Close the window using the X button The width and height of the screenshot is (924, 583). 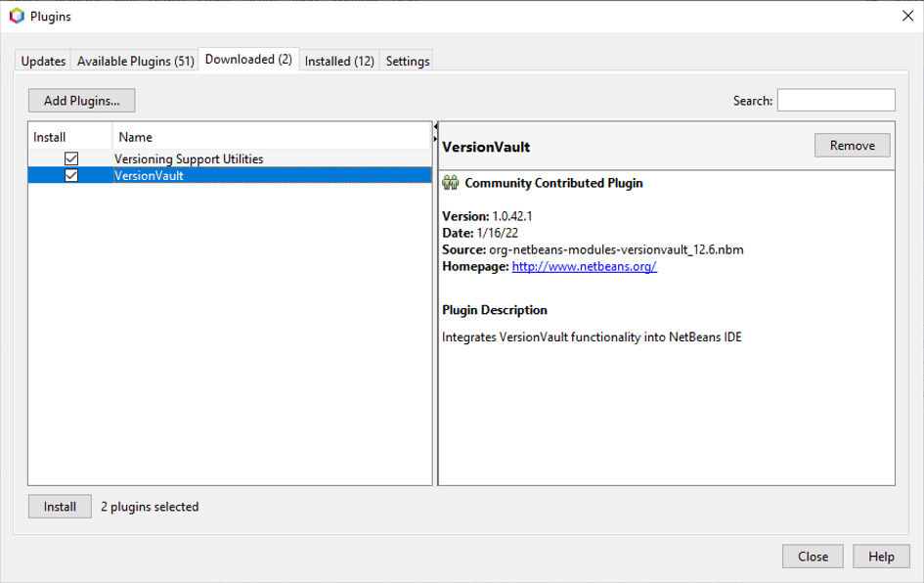pos(907,16)
